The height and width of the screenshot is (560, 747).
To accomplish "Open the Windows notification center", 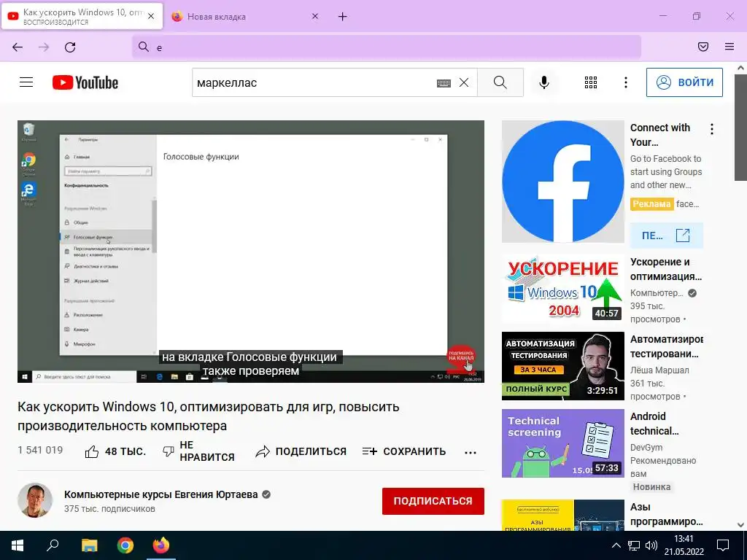I will [x=723, y=545].
